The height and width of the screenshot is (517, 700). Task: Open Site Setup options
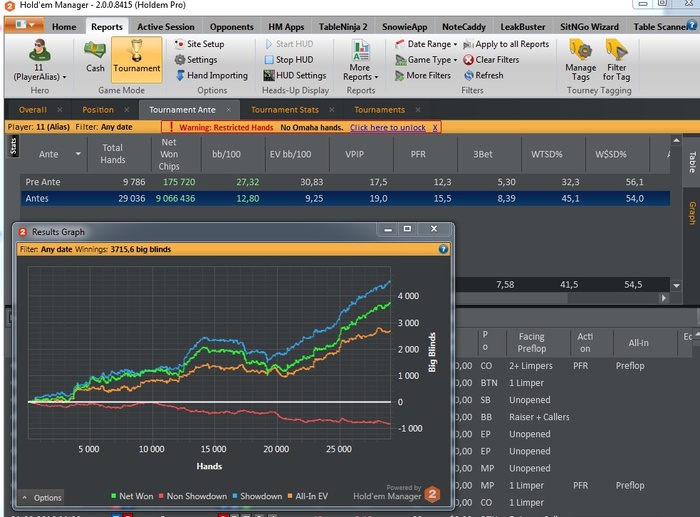200,44
